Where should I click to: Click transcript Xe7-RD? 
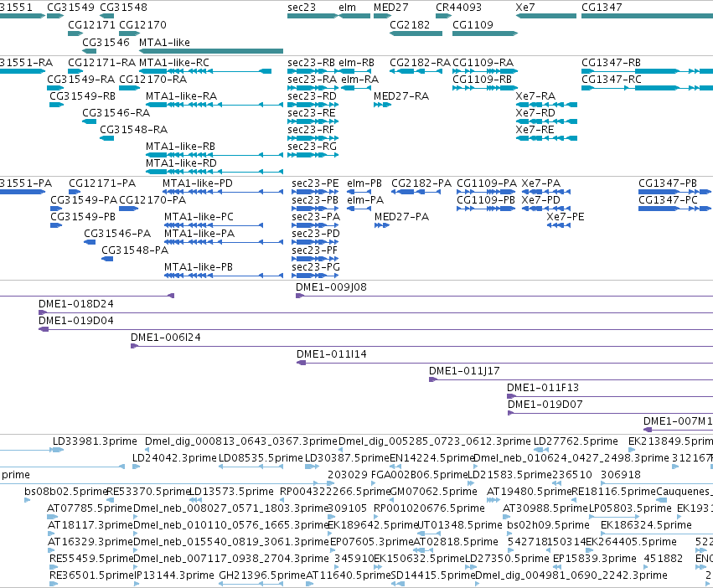[546, 121]
